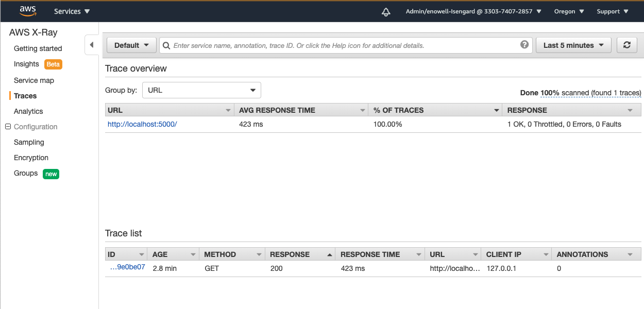This screenshot has width=644, height=309.
Task: Open the Default group dropdown
Action: [x=131, y=45]
